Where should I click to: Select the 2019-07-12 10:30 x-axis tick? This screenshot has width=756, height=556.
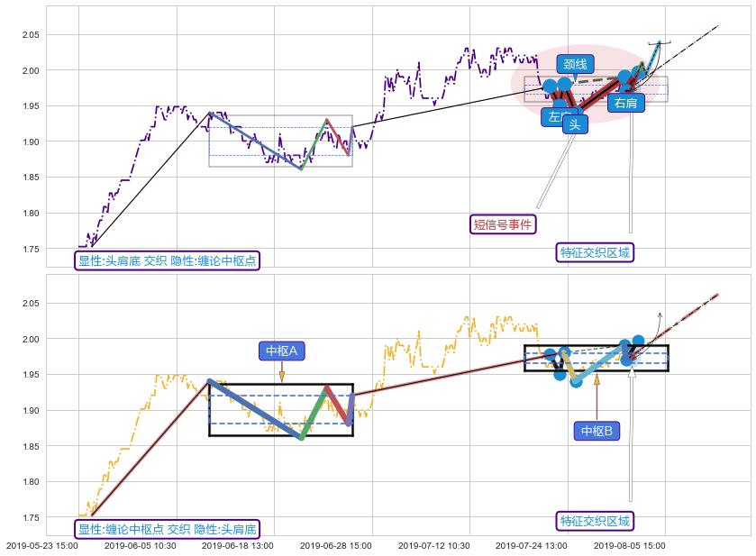433,545
